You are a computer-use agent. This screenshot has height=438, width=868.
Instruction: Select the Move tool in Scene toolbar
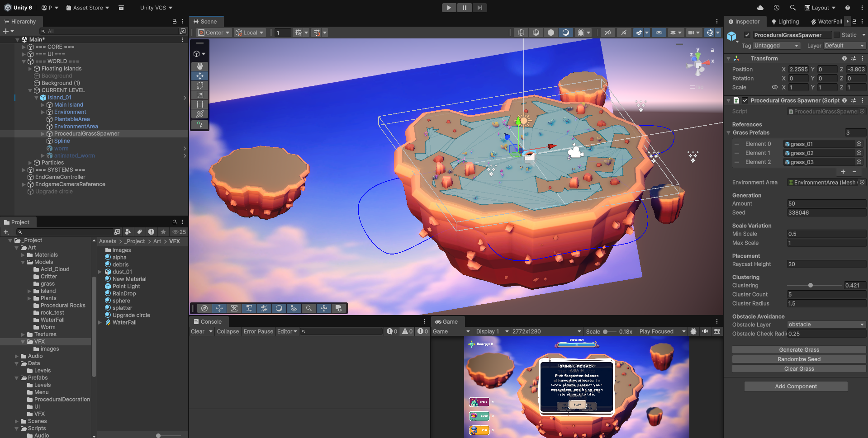click(199, 75)
